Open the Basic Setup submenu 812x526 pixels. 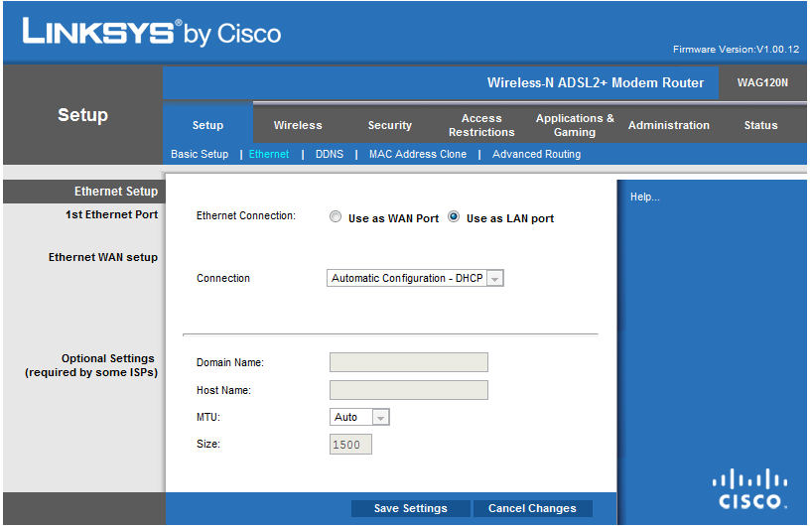pyautogui.click(x=200, y=155)
